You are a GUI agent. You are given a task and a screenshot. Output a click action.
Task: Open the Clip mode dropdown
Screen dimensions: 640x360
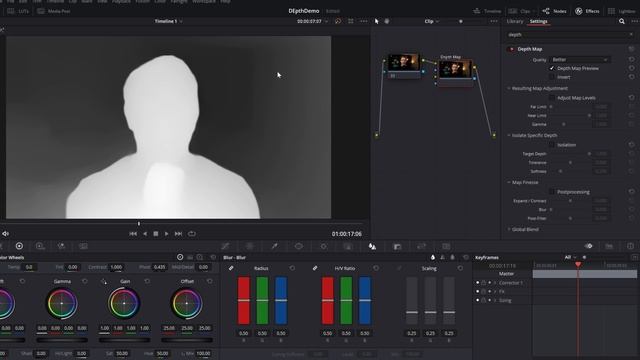pyautogui.click(x=431, y=21)
